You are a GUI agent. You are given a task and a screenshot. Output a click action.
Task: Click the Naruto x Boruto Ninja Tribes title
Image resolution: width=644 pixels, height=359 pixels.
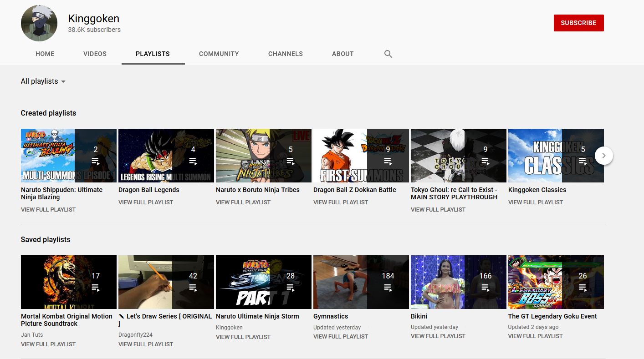coord(258,190)
